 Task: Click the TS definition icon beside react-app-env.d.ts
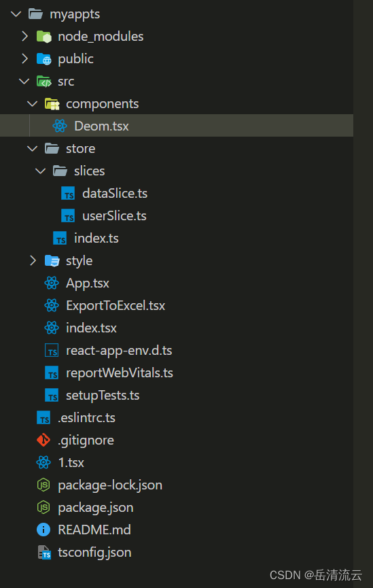tap(52, 351)
